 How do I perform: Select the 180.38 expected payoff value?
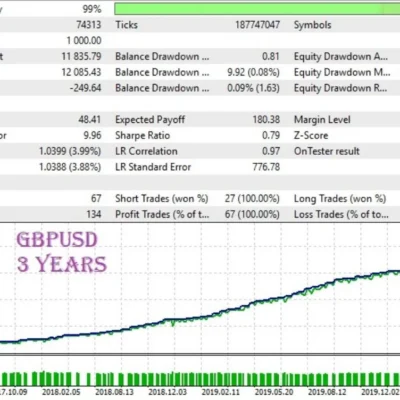pyautogui.click(x=266, y=119)
